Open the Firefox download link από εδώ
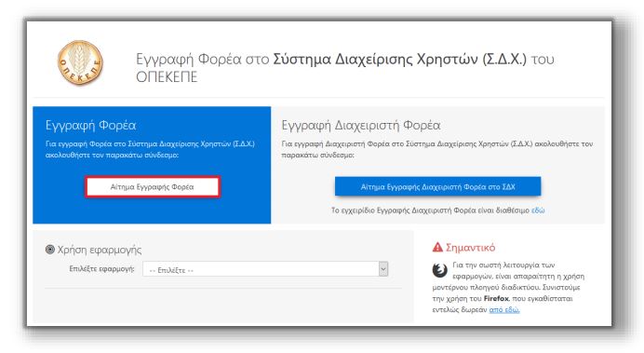 (504, 310)
